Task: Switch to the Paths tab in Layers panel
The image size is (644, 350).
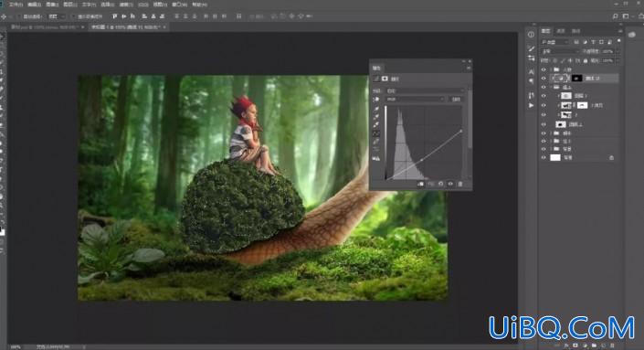Action: click(x=576, y=31)
